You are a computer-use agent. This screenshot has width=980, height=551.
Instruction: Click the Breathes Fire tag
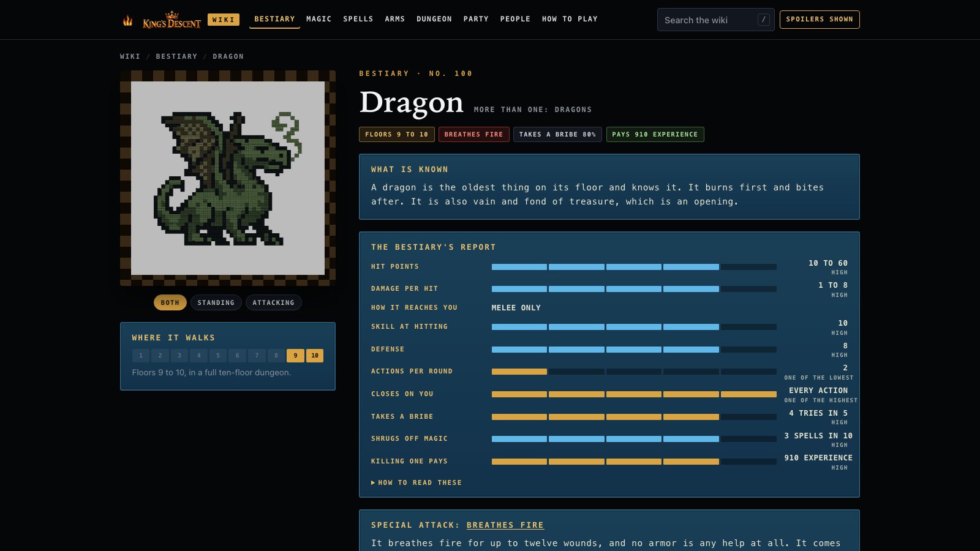(474, 135)
